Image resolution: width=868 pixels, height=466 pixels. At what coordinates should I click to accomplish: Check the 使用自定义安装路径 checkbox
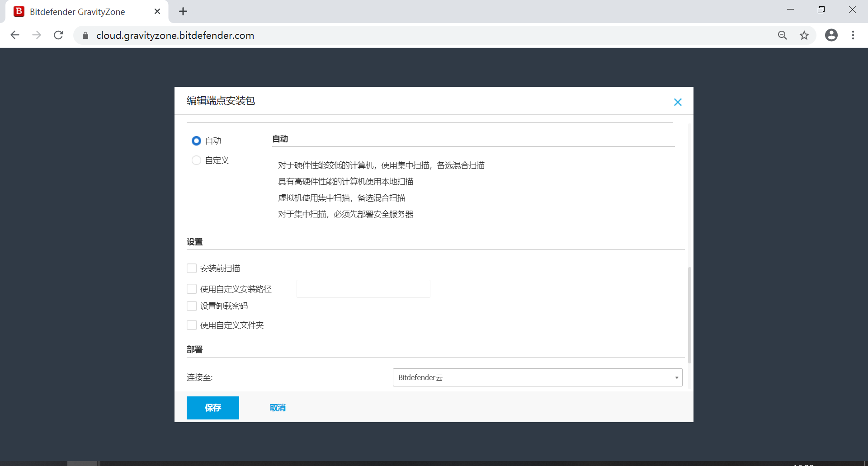[x=192, y=289]
